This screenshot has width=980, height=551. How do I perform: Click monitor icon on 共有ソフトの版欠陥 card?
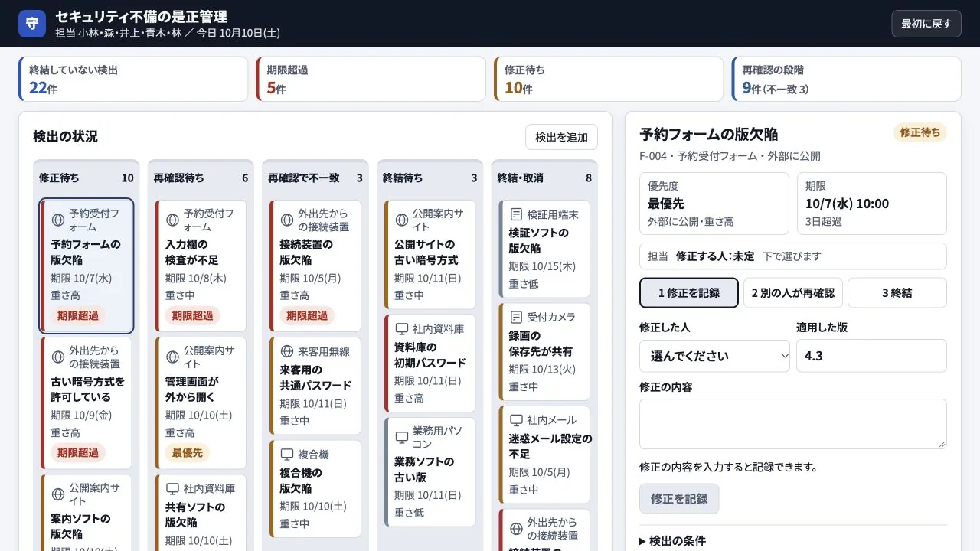pyautogui.click(x=172, y=488)
